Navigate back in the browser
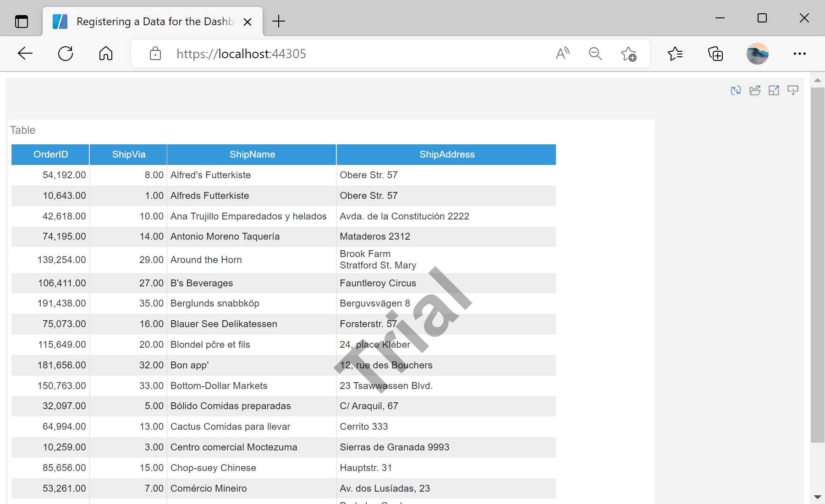 tap(25, 54)
